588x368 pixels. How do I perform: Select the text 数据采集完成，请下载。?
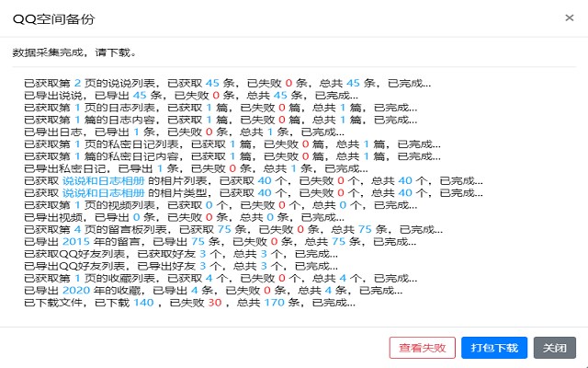pos(74,52)
